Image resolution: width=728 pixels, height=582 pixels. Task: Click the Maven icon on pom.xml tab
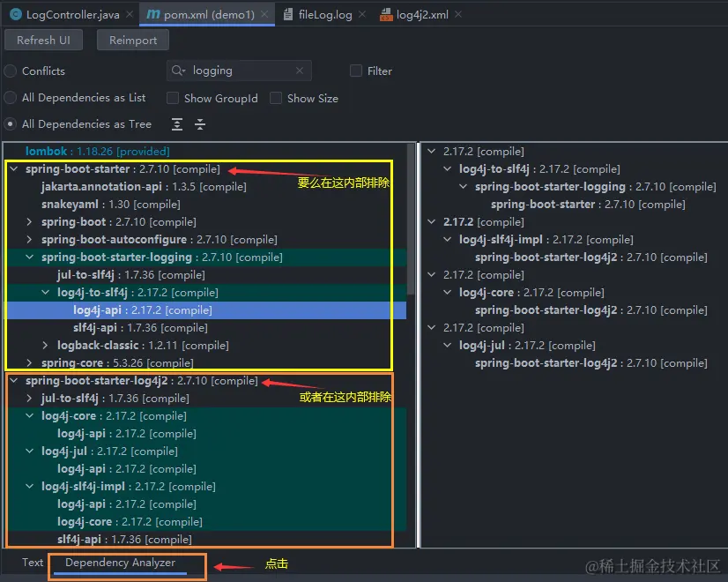[152, 14]
